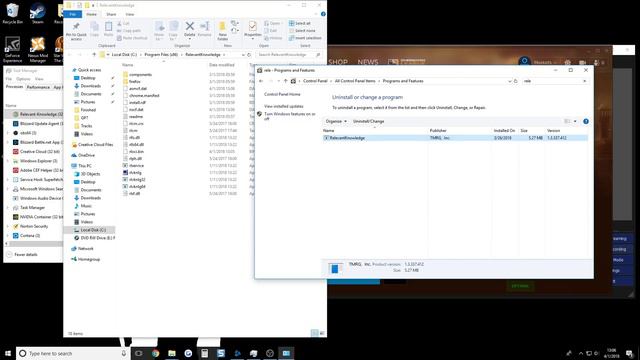Open NEWS tab in Blizzard app

tap(368, 62)
